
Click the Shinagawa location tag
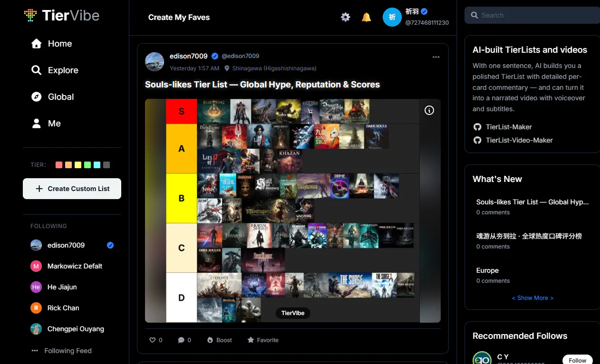click(270, 68)
